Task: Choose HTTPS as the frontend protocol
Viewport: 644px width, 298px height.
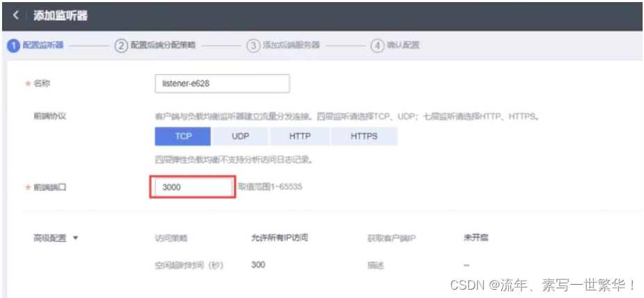Action: pos(364,136)
